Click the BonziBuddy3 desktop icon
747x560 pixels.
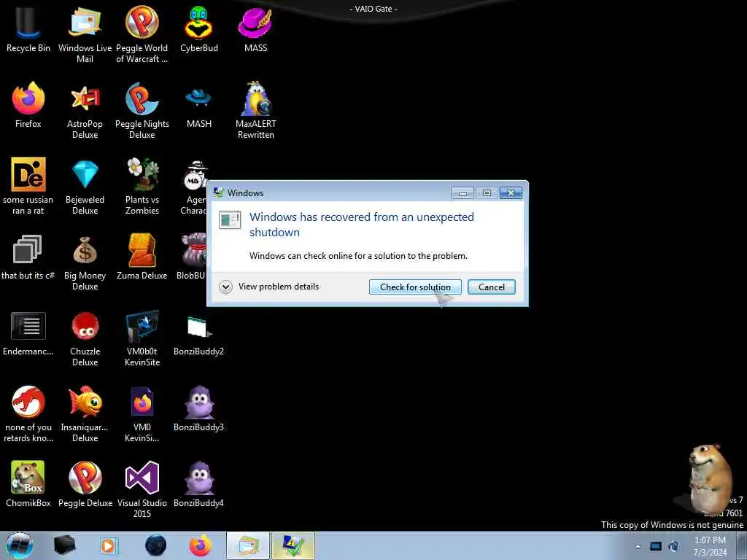[198, 409]
